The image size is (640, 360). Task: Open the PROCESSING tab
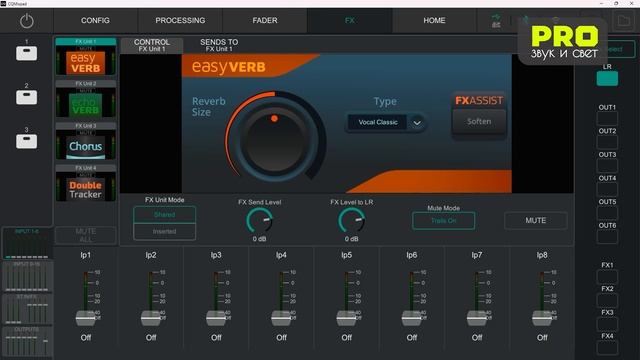[180, 20]
